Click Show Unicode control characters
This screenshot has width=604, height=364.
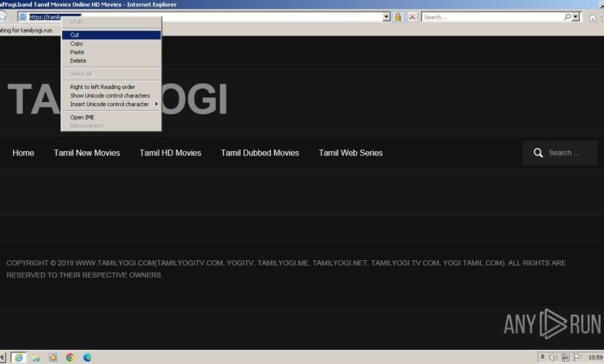coord(112,95)
